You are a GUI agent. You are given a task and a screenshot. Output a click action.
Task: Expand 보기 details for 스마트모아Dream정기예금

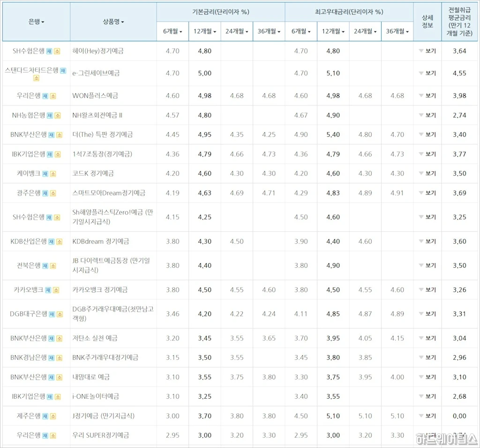[427, 193]
